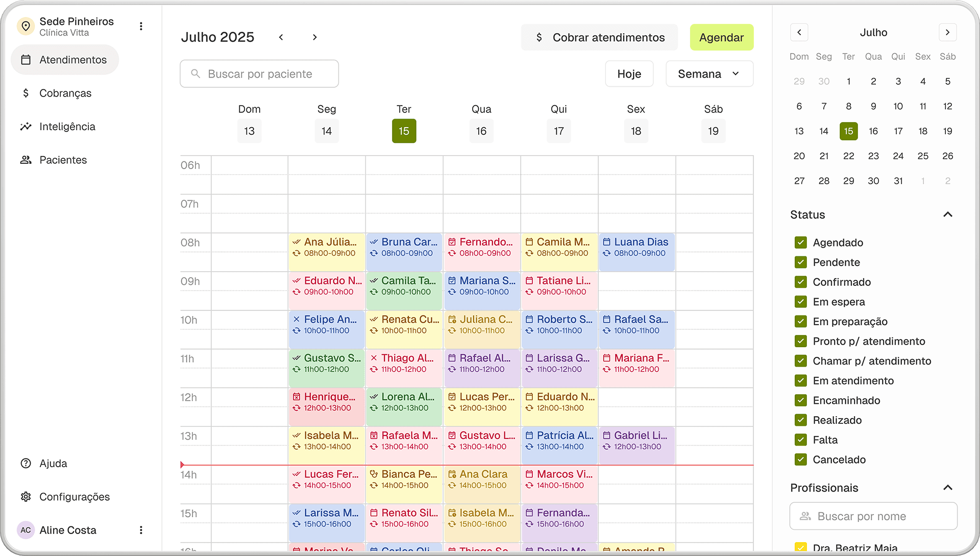The image size is (980, 556).
Task: Click Cobrar atendimentos button
Action: coord(599,37)
